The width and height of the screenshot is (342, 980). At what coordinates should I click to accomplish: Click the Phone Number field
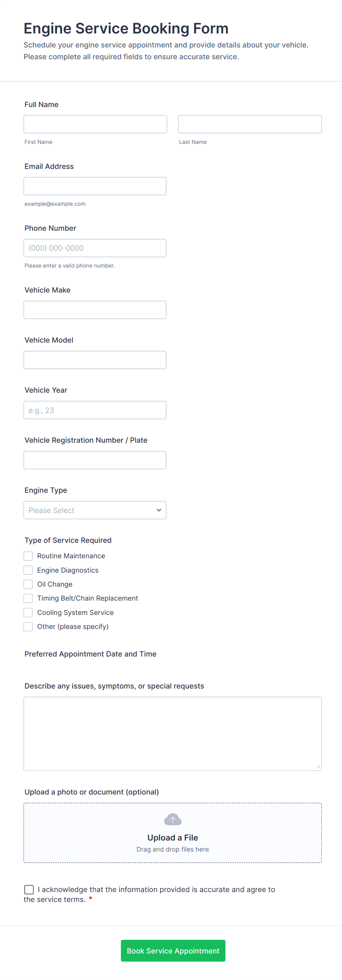click(x=95, y=248)
